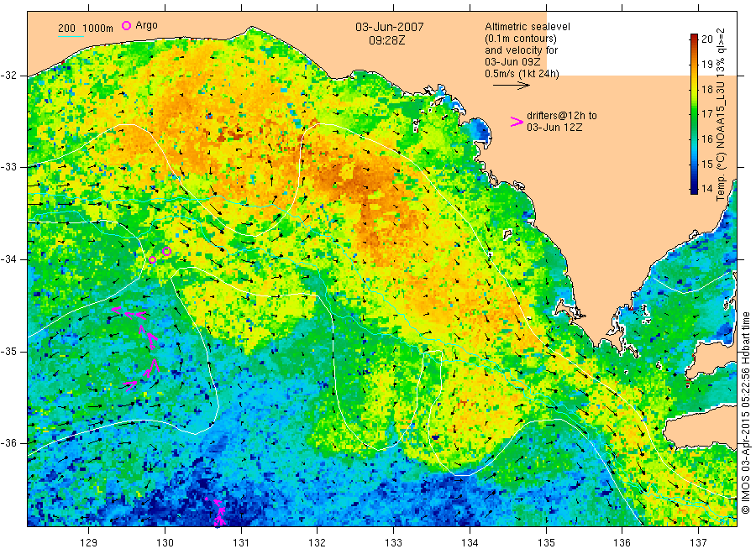This screenshot has width=756, height=554.
Task: Click the smaller Argo float marker on the map
Action: (x=152, y=259)
